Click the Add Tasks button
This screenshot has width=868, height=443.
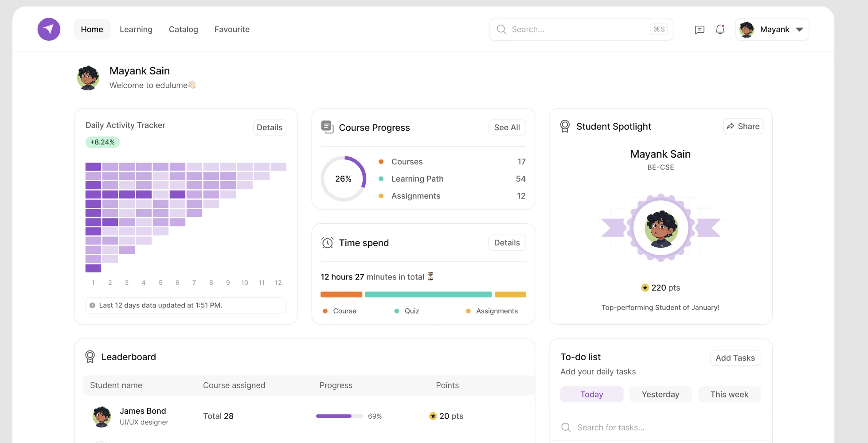[735, 358]
